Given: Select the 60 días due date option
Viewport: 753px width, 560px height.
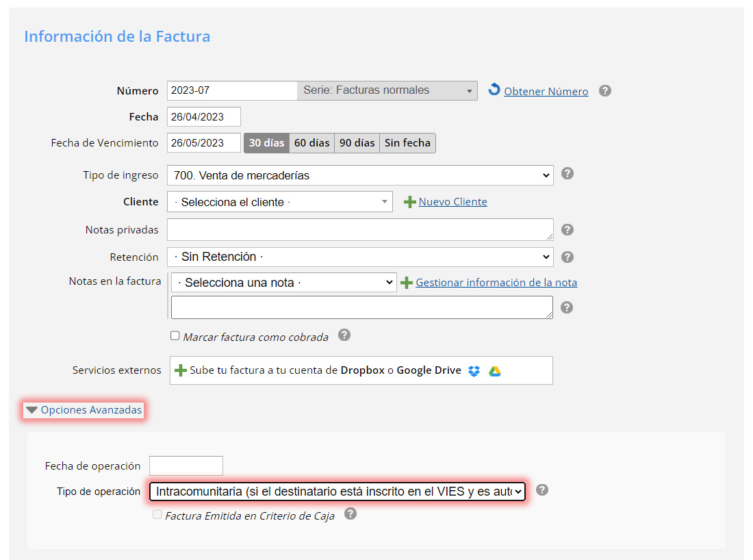Looking at the screenshot, I should click(311, 143).
